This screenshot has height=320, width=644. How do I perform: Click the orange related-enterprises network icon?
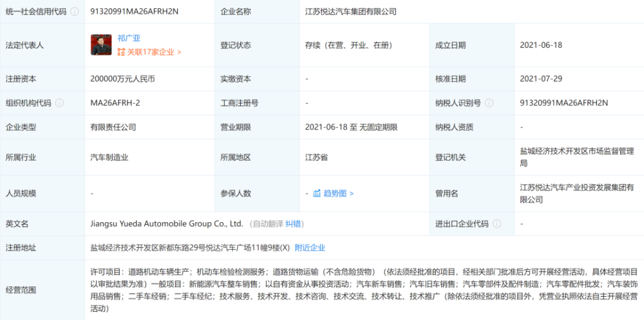[x=121, y=52]
